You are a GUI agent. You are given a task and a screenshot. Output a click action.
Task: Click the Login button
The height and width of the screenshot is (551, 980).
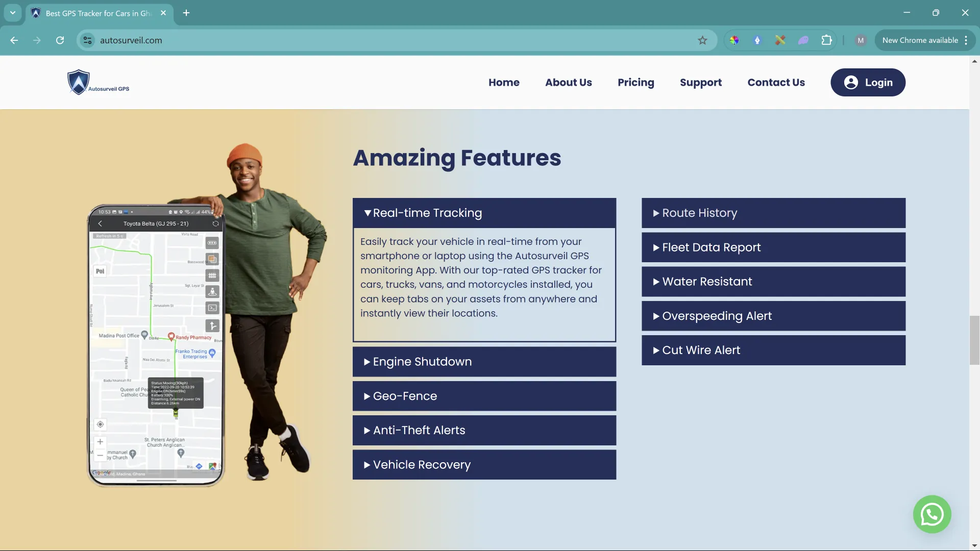click(868, 83)
